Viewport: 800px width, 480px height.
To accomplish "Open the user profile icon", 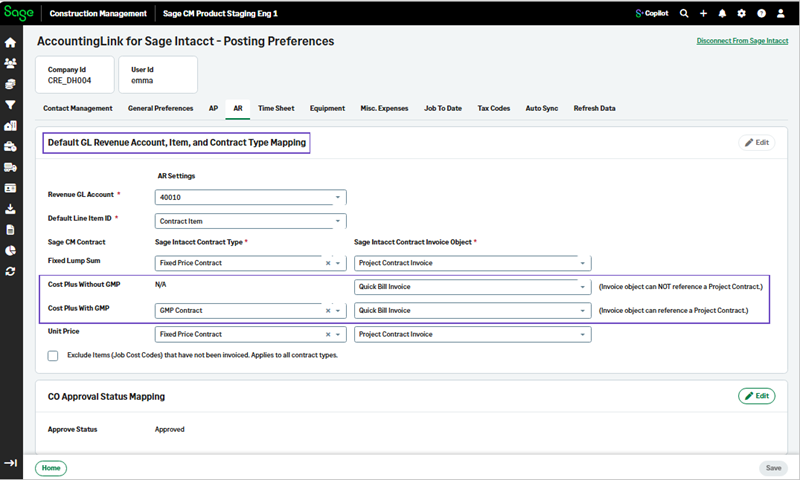I will 781,14.
